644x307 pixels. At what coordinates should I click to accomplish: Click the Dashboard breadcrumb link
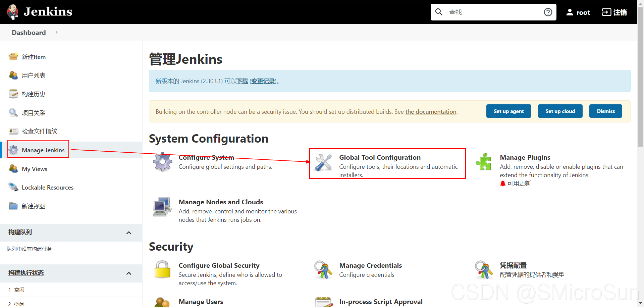coord(29,33)
